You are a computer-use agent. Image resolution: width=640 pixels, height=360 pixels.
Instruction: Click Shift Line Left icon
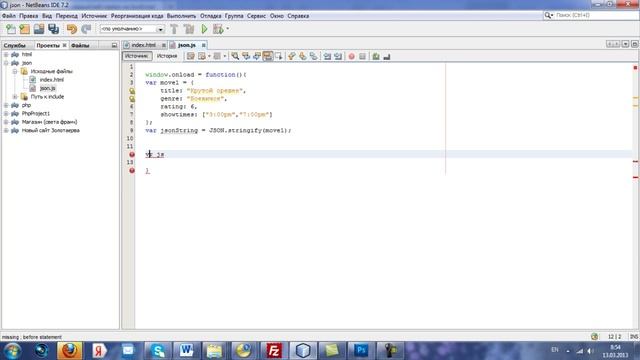click(327, 56)
